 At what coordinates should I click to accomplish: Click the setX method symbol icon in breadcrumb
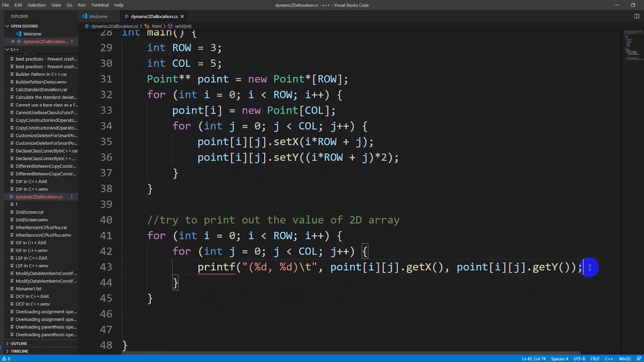[x=171, y=26]
